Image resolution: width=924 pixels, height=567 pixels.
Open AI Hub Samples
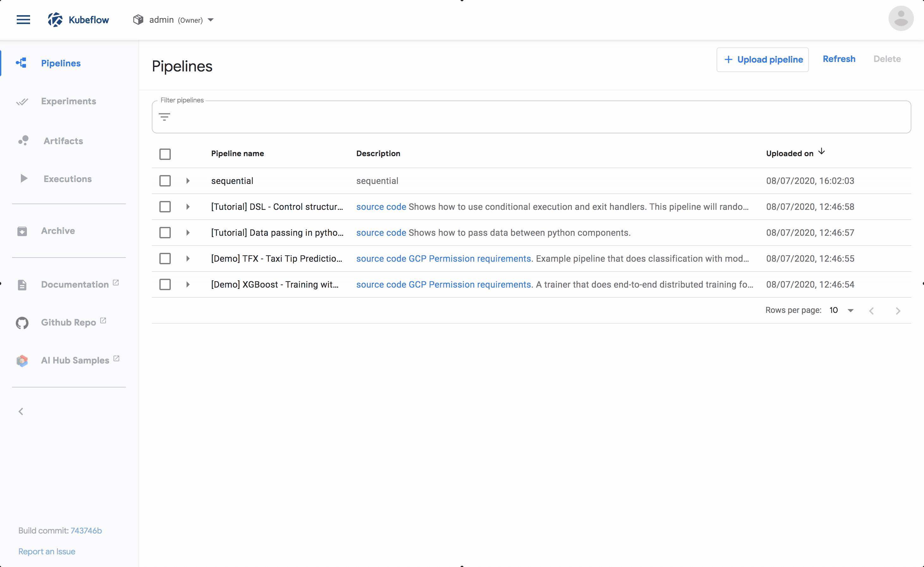click(x=75, y=360)
